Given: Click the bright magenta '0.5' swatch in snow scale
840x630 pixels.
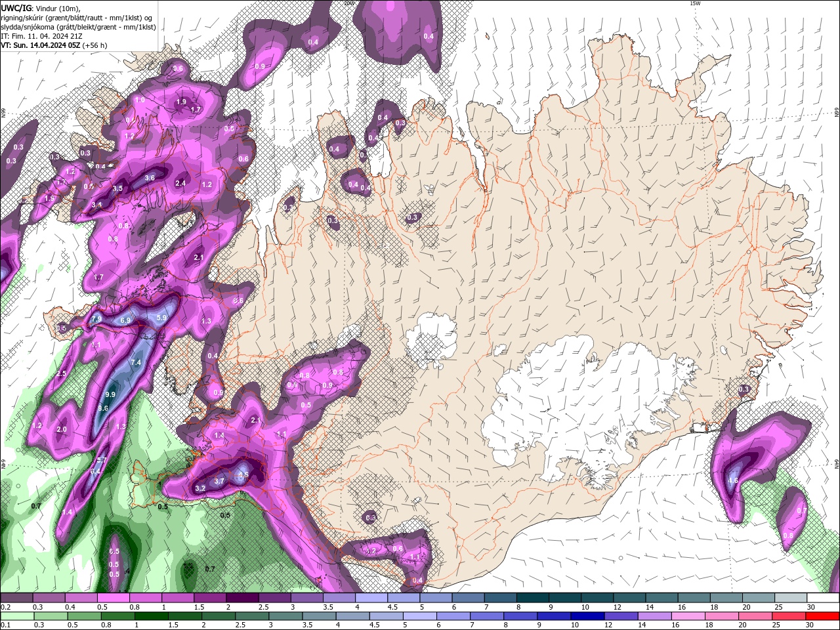Looking at the screenshot, I should 114,598.
